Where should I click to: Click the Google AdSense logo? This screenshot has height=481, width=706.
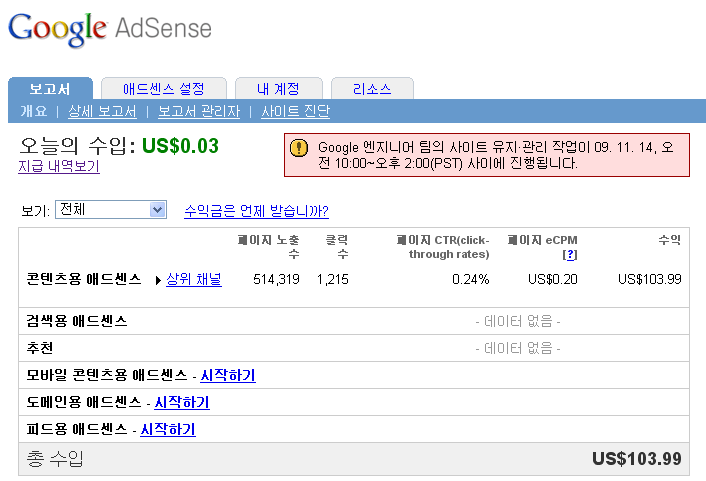110,29
